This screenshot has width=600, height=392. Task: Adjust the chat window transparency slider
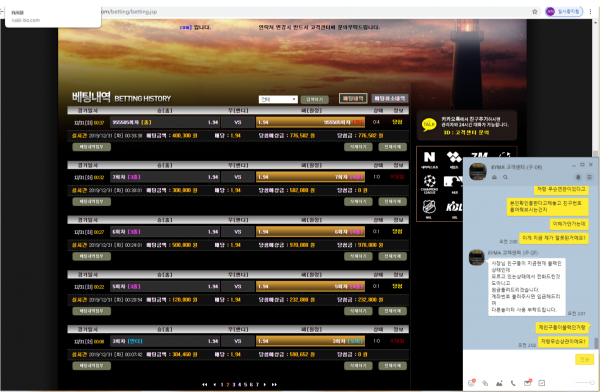pyautogui.click(x=584, y=382)
